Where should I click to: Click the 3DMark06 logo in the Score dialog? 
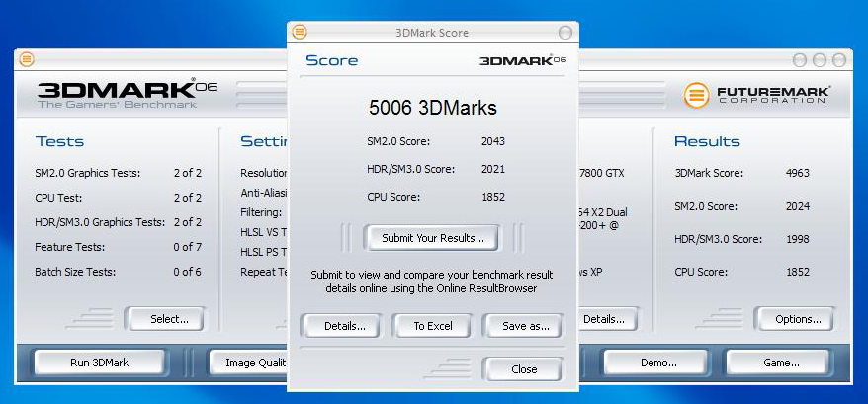523,60
